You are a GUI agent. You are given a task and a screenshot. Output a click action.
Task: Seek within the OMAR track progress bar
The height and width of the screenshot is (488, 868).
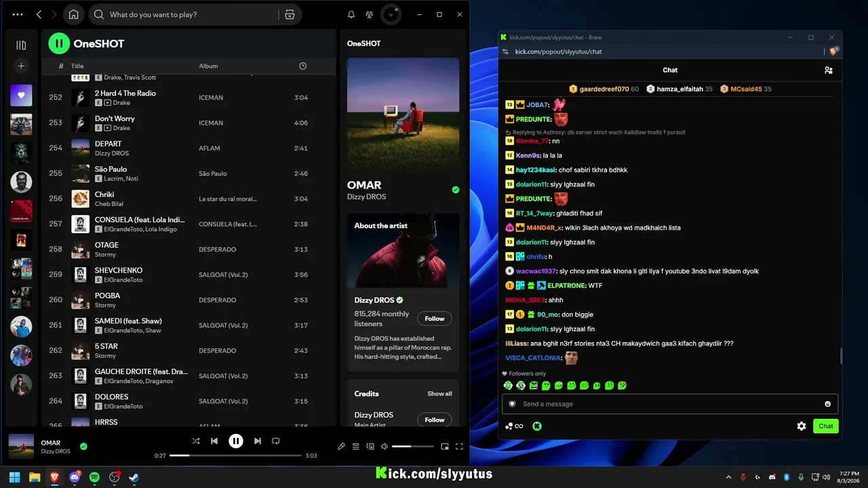click(x=235, y=455)
